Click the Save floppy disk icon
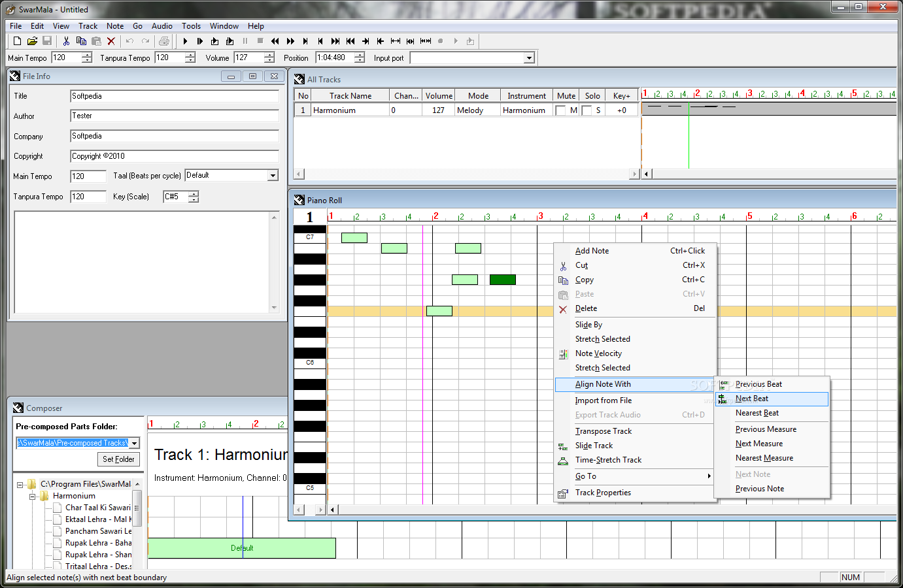Image resolution: width=903 pixels, height=588 pixels. pyautogui.click(x=47, y=41)
